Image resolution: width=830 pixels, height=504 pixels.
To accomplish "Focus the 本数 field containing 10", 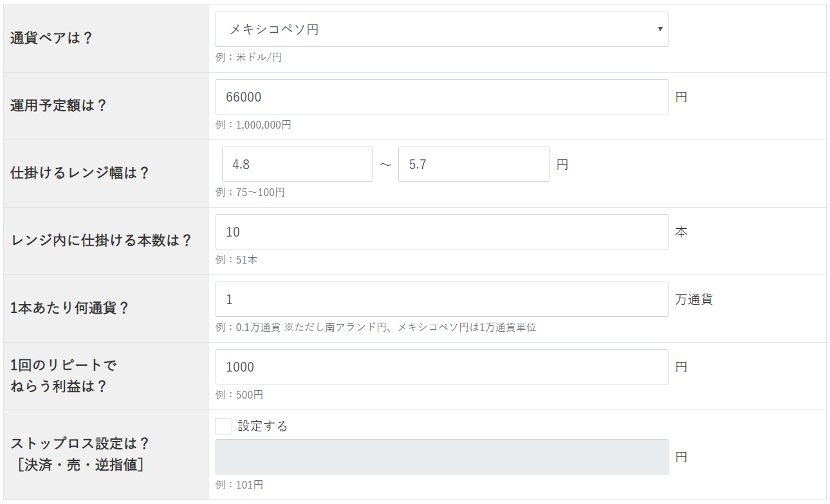I will click(441, 232).
